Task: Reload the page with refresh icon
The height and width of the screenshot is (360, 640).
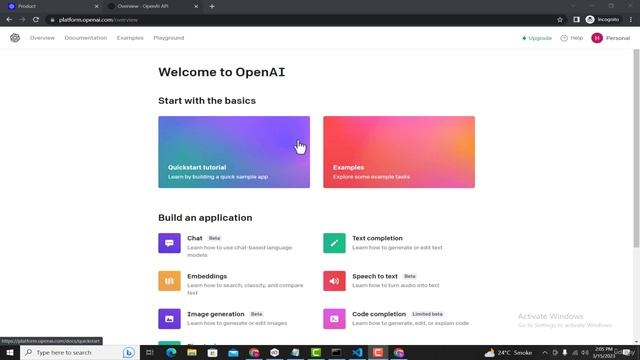Action: coord(36,20)
